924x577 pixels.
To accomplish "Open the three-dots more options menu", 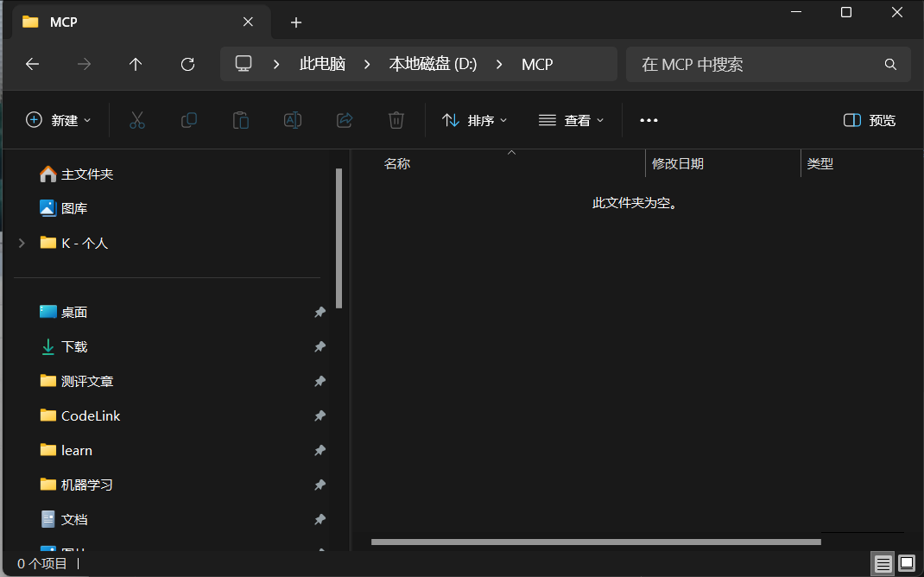I will 649,120.
